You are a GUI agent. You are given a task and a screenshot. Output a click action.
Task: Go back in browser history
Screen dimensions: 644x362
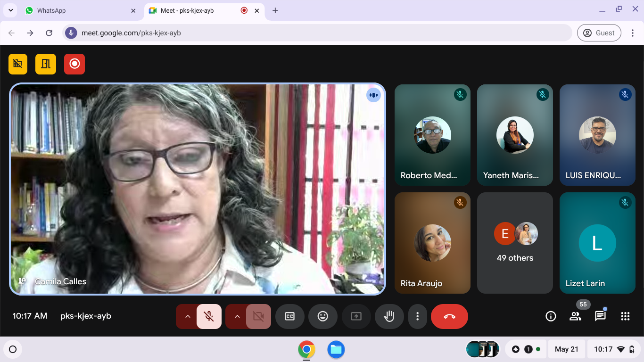12,33
